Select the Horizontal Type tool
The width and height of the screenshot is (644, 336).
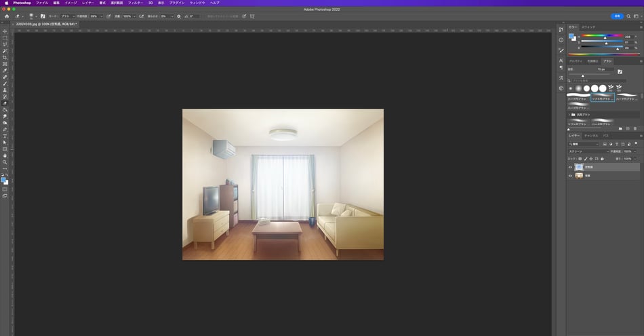click(5, 136)
